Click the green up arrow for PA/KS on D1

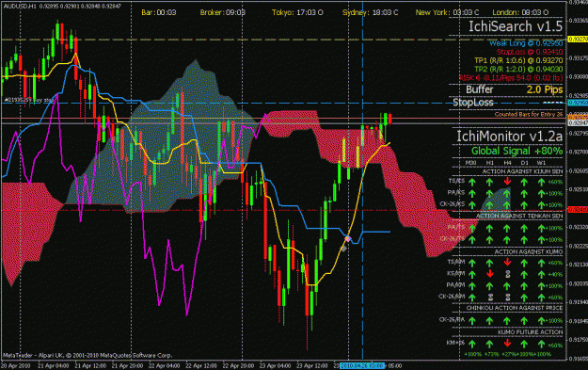tap(524, 194)
